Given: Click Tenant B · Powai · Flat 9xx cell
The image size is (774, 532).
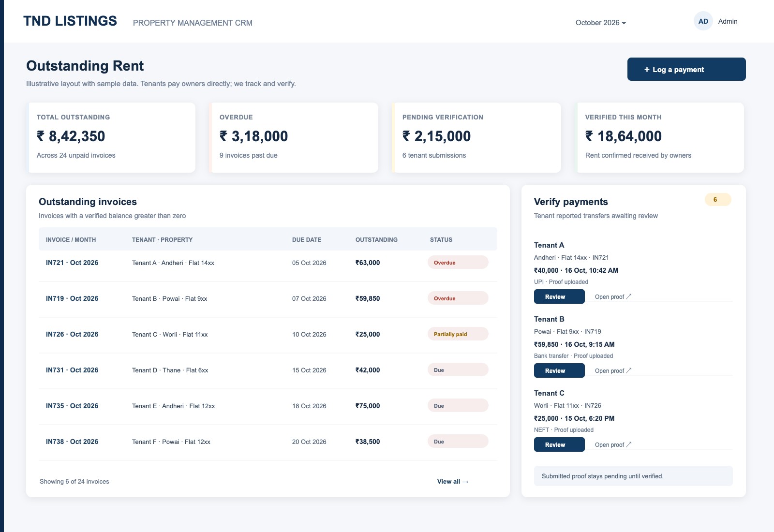Looking at the screenshot, I should coord(170,299).
